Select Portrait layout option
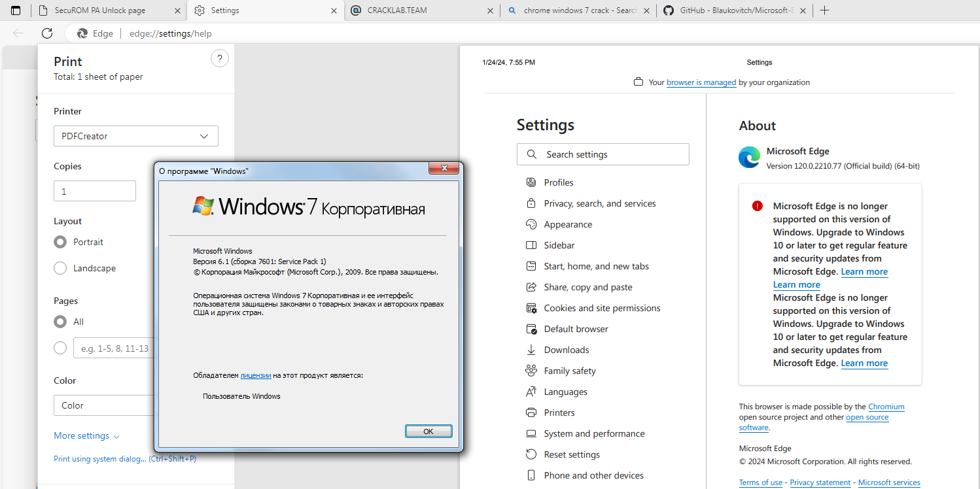The width and height of the screenshot is (980, 489). [x=60, y=242]
